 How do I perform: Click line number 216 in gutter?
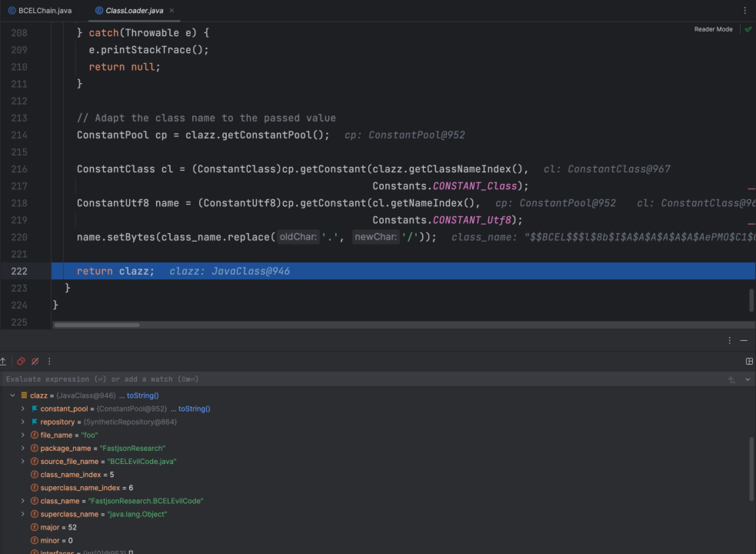[x=19, y=169]
